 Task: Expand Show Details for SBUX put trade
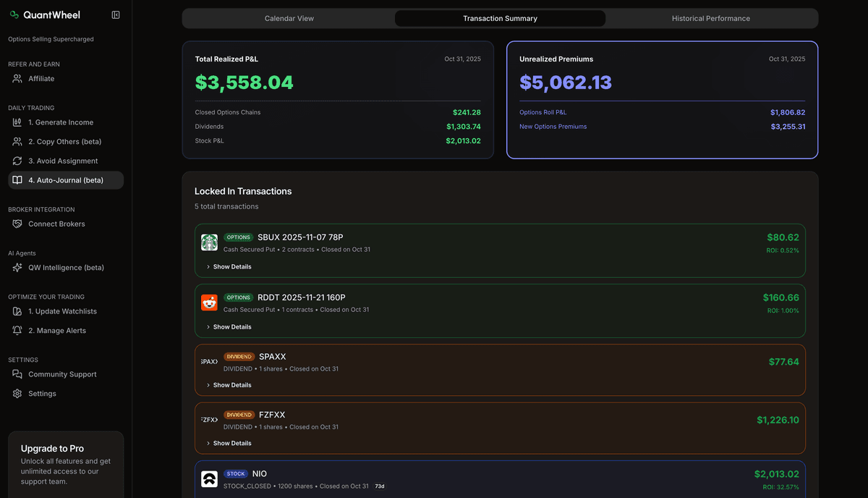coord(229,266)
